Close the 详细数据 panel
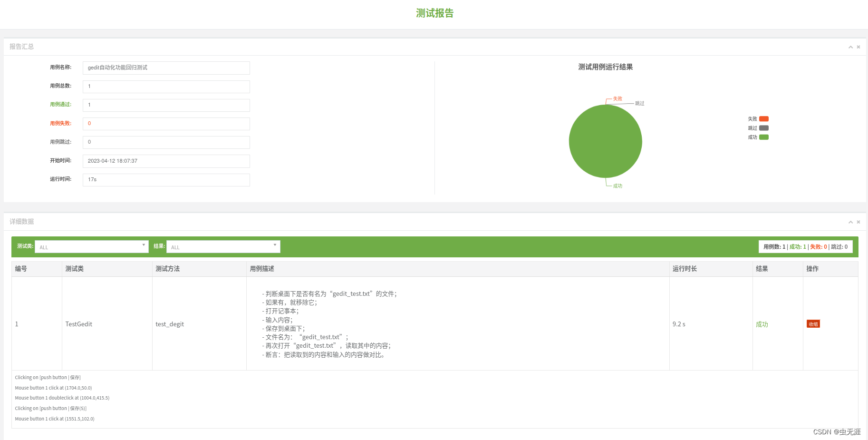 pyautogui.click(x=858, y=222)
